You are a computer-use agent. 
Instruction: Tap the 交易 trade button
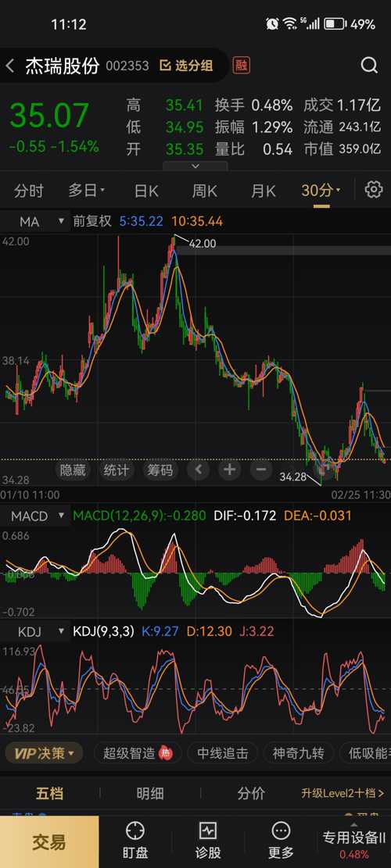click(49, 842)
